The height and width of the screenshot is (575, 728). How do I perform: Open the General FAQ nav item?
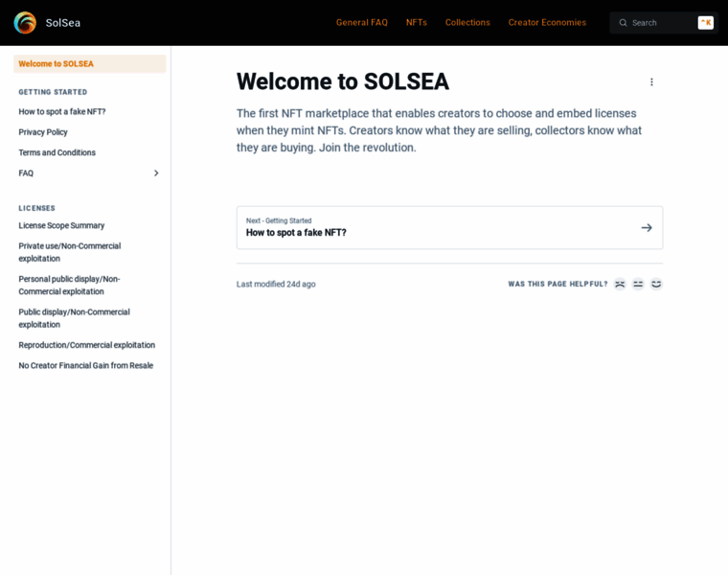tap(362, 22)
